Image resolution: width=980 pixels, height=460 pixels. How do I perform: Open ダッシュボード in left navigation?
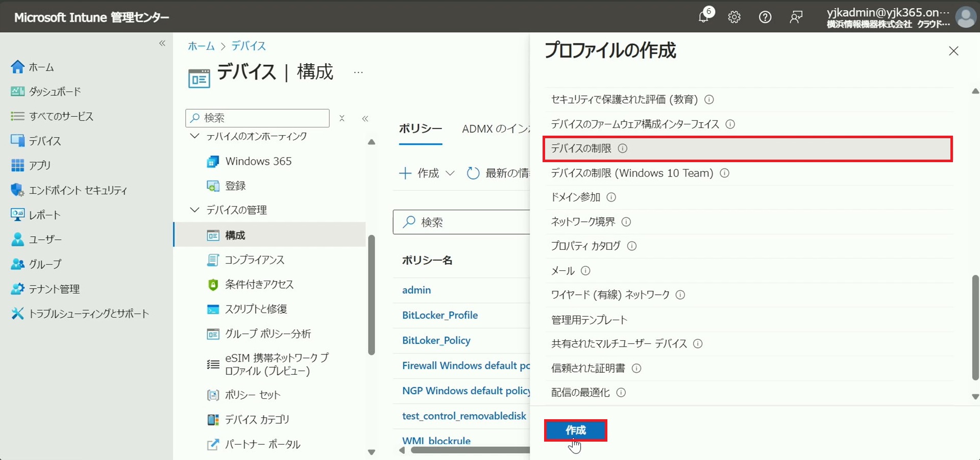(x=46, y=91)
